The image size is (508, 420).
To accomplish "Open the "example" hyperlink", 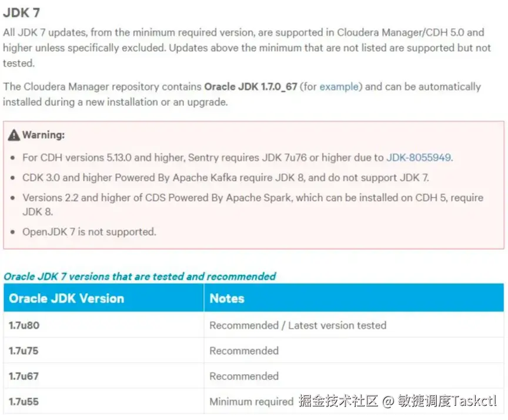I will pyautogui.click(x=339, y=86).
